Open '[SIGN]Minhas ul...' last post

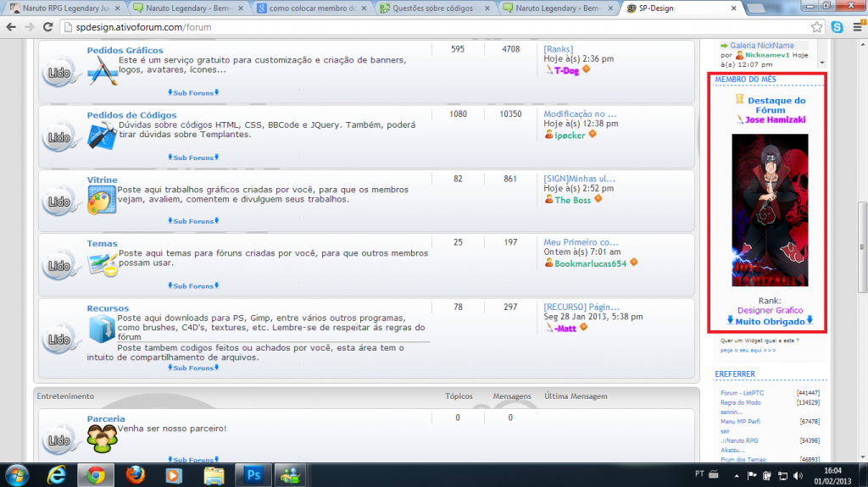[x=580, y=179]
